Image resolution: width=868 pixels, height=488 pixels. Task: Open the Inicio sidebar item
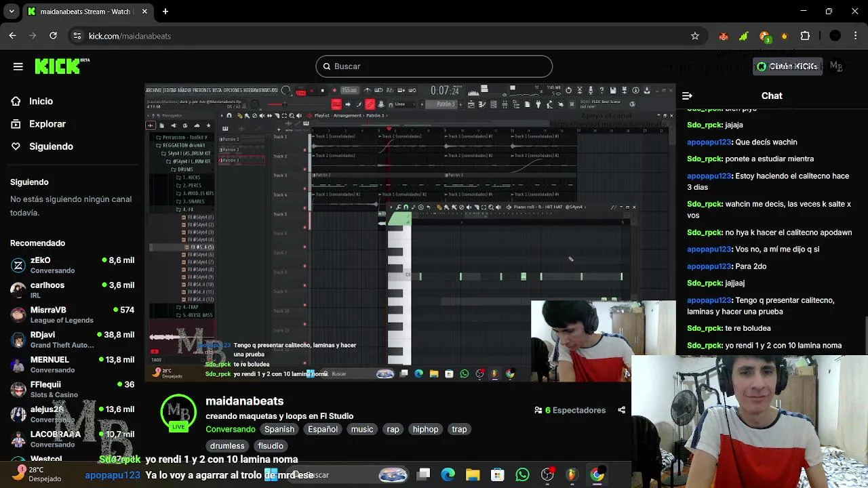pos(41,101)
